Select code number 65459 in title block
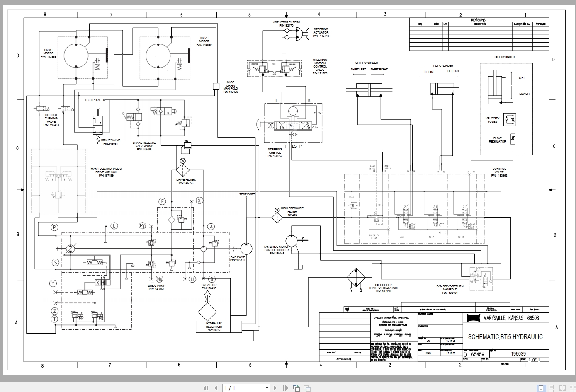 click(x=478, y=354)
